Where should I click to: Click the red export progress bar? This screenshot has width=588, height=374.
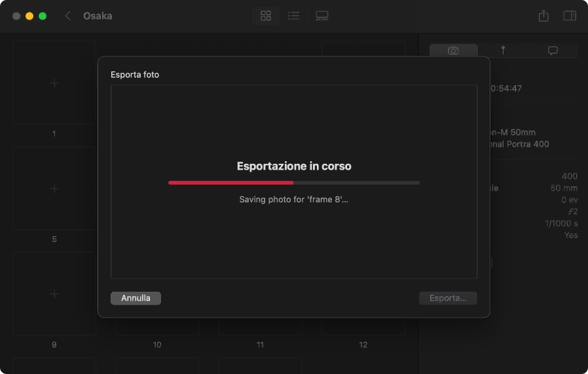(x=294, y=183)
